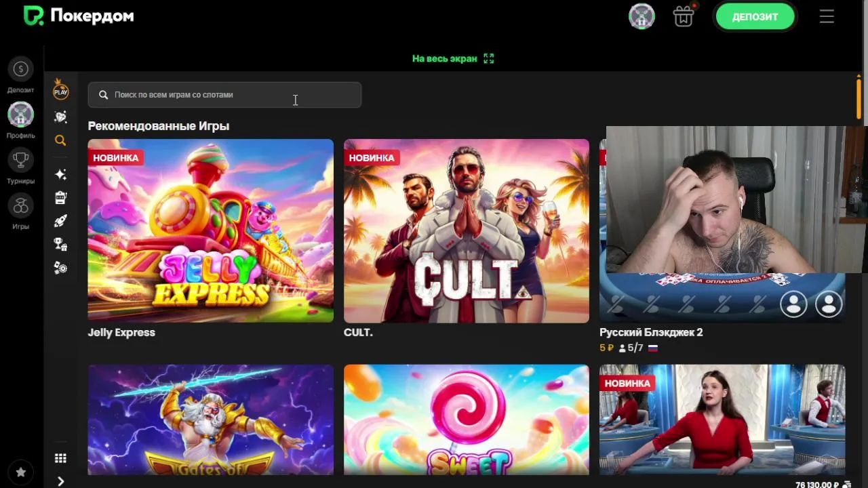This screenshot has height=488, width=868.
Task: Select the slot machine category icon
Action: pos(60,197)
